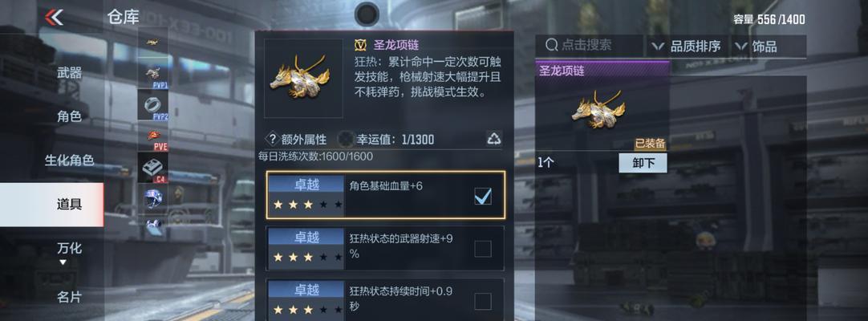The width and height of the screenshot is (868, 321).
Task: Select the blue helmet slot icon
Action: 152,199
